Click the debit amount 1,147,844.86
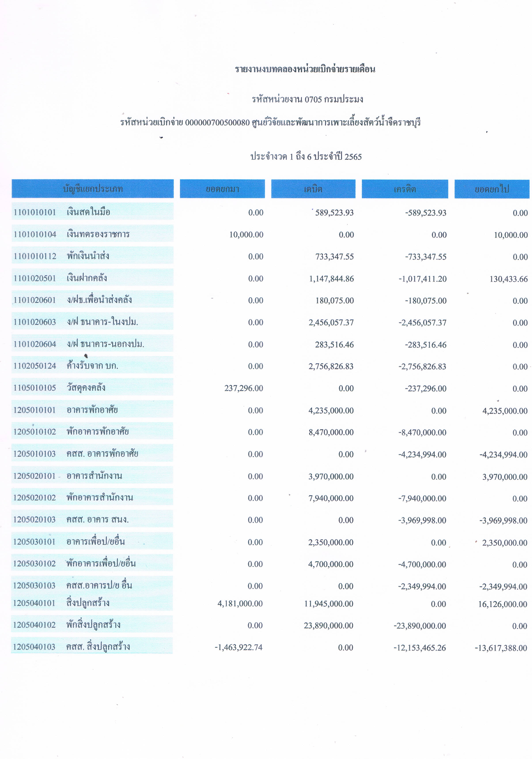532x759 pixels. pyautogui.click(x=331, y=279)
